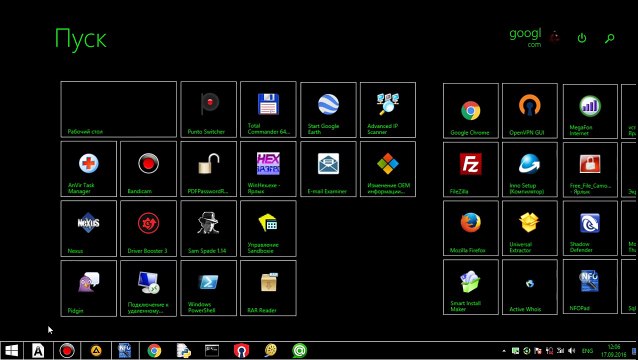Screen dimensions: 638x360
Task: Open the AIMP orange triangle taskbar icon
Action: [96, 351]
